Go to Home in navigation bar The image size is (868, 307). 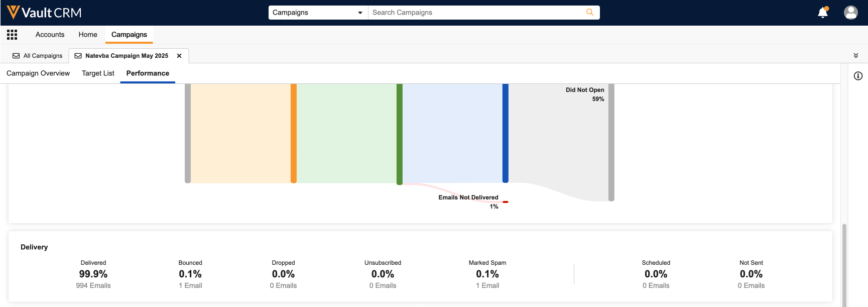[88, 35]
